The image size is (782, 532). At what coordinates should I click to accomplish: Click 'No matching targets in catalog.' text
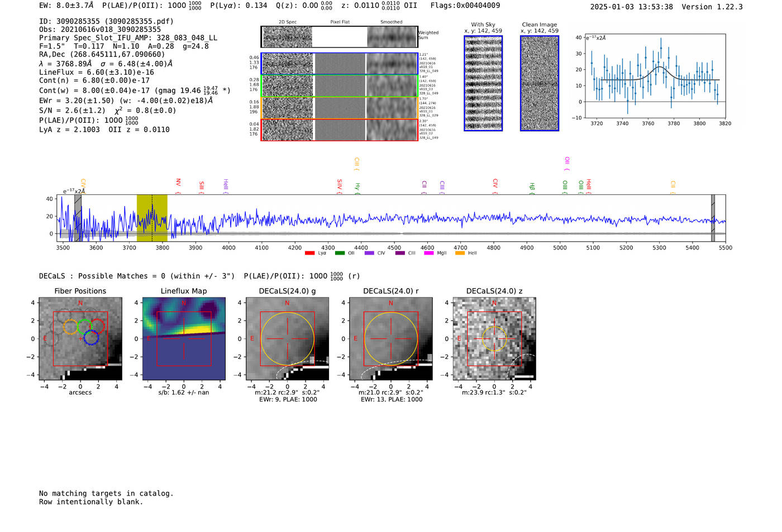(106, 493)
